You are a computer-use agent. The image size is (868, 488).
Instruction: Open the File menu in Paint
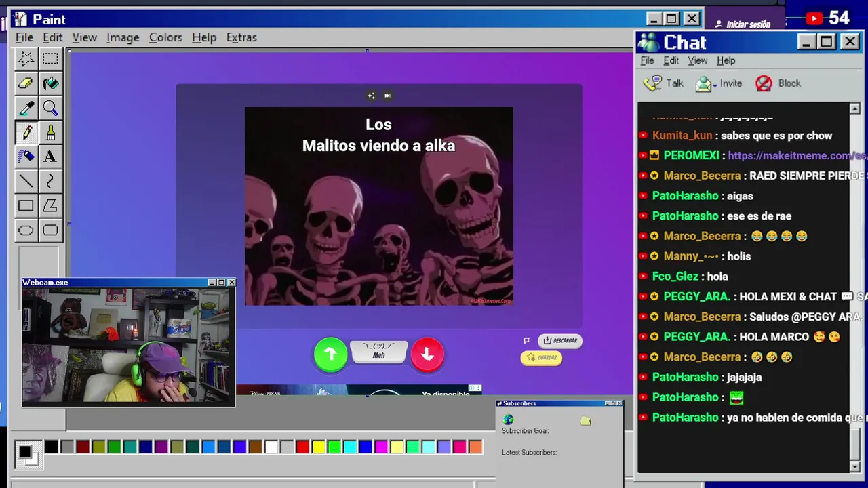click(x=24, y=37)
